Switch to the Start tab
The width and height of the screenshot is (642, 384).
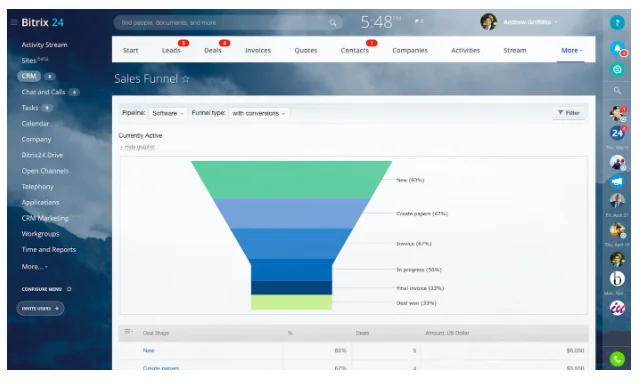131,50
